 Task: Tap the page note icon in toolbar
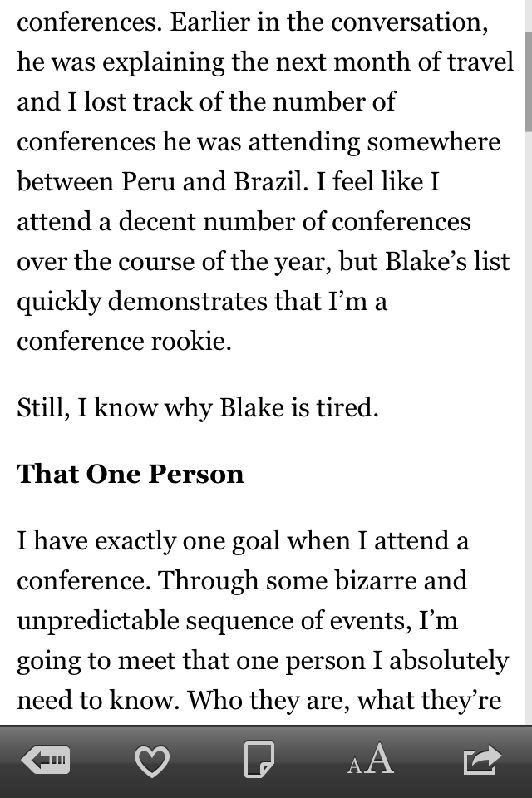[x=259, y=760]
